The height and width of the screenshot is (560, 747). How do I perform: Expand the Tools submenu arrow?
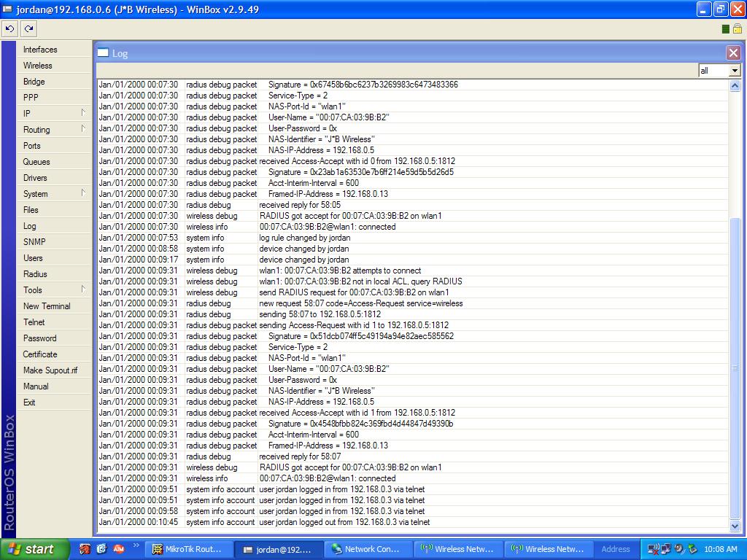coord(83,289)
